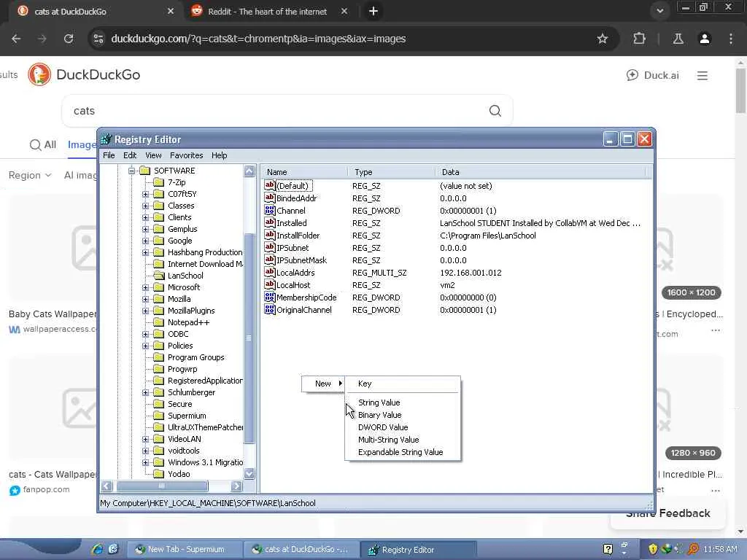Select the LocalHost value icon

coord(270,285)
